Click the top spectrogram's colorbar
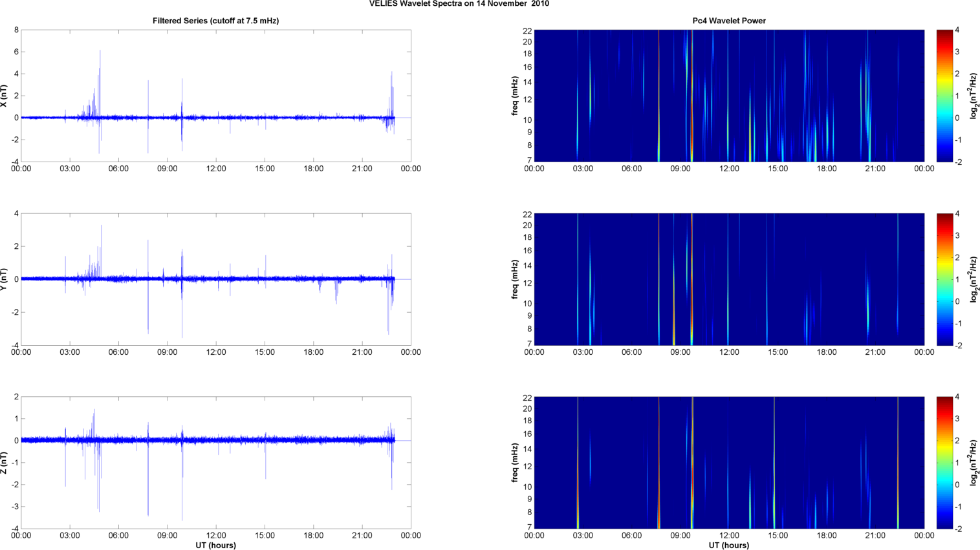The image size is (980, 550). click(944, 96)
